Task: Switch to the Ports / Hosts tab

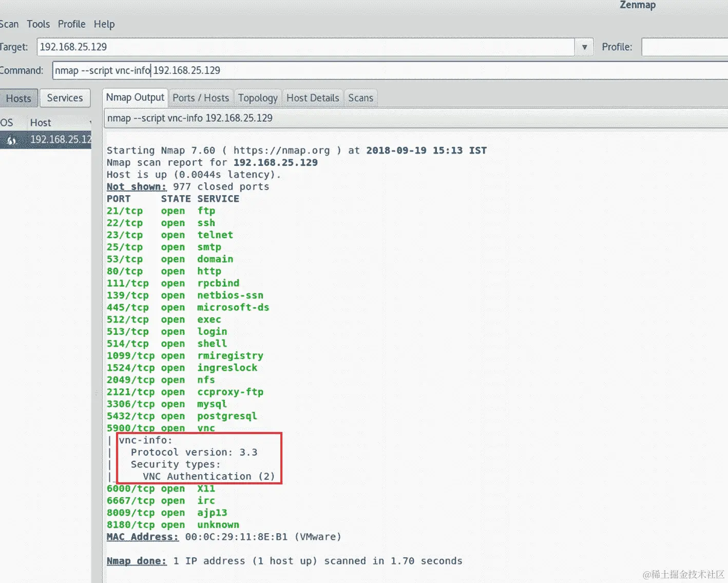Action: click(x=201, y=98)
